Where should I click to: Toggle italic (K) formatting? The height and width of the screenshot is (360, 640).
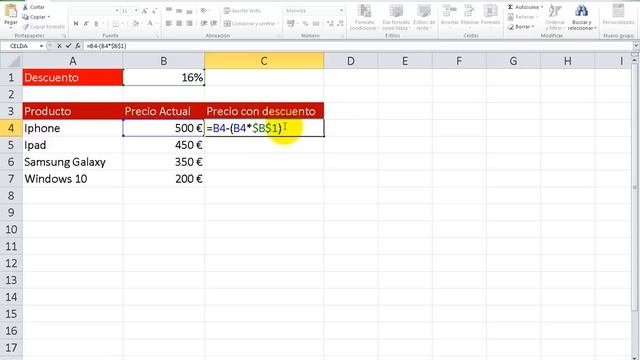[x=86, y=24]
